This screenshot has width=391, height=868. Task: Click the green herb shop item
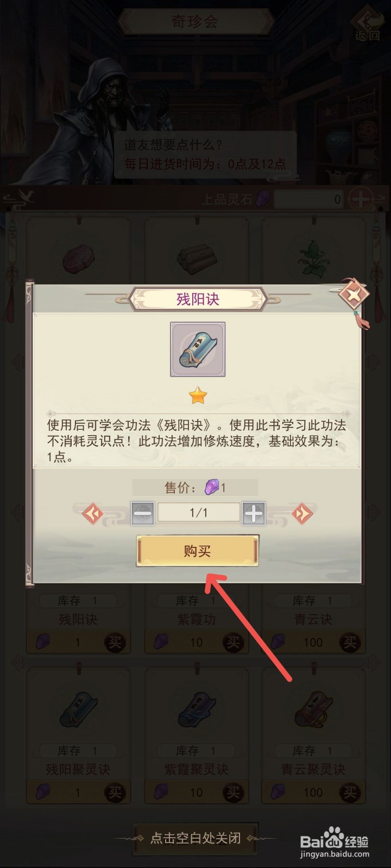click(x=313, y=258)
